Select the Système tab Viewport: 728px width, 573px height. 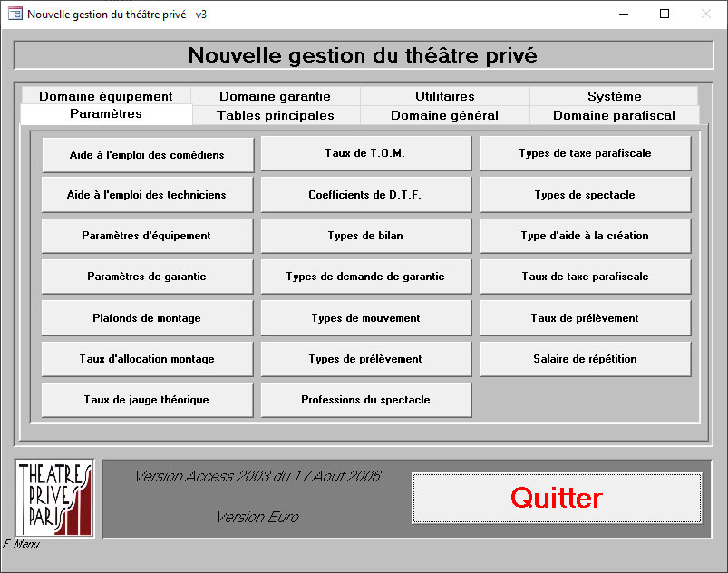click(x=615, y=96)
